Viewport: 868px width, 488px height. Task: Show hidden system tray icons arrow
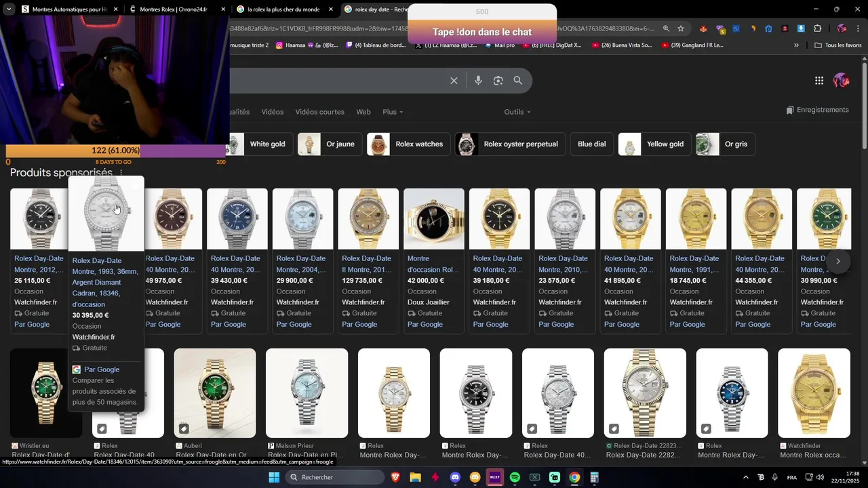746,477
